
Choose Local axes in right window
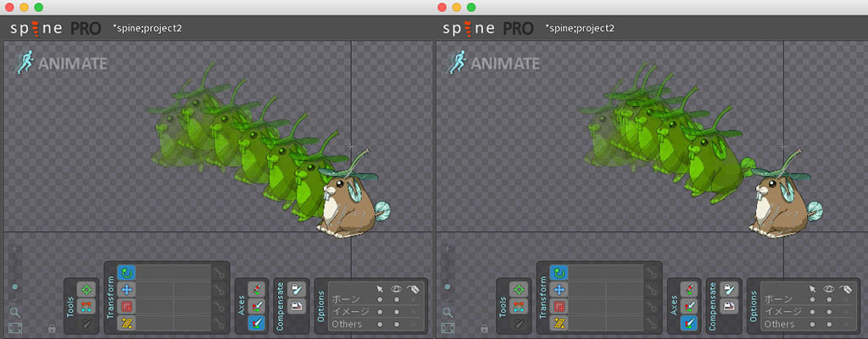tap(688, 289)
